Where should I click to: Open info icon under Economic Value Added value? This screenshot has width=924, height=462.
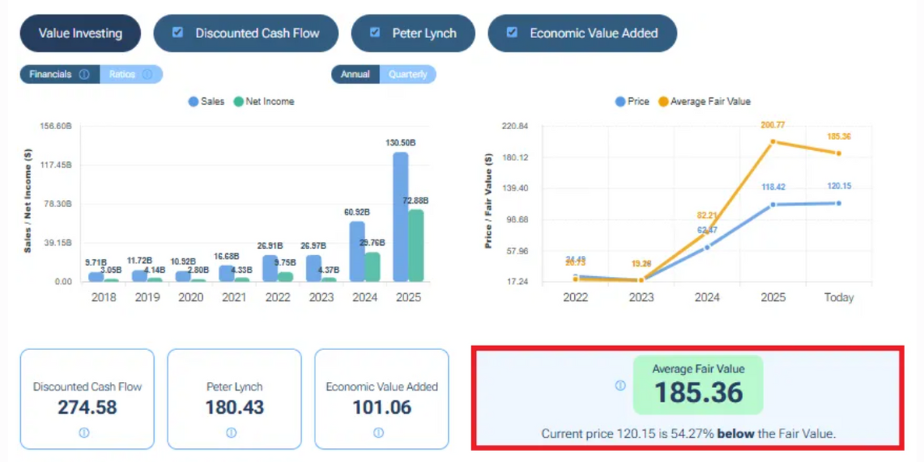click(x=378, y=433)
